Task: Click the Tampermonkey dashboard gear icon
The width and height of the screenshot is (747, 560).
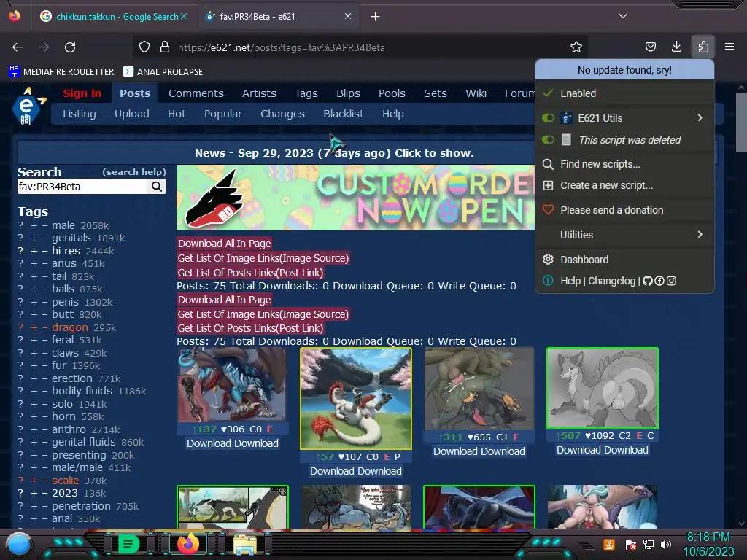Action: point(549,260)
